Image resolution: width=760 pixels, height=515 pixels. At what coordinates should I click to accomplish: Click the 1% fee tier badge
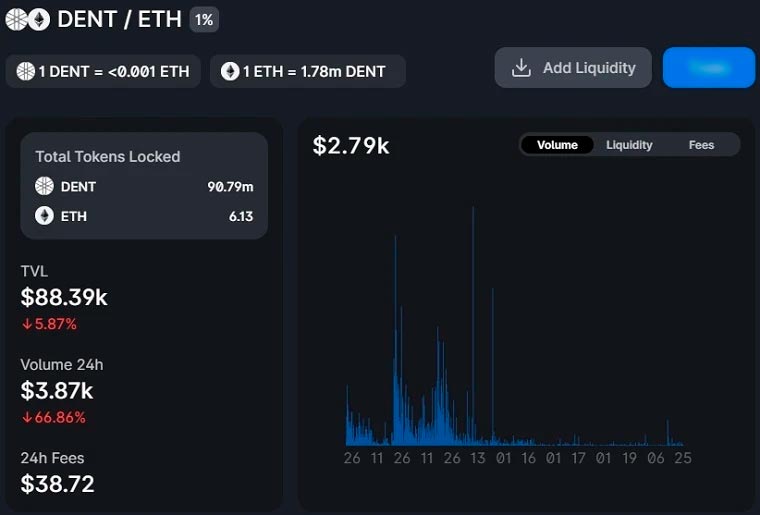coord(204,19)
